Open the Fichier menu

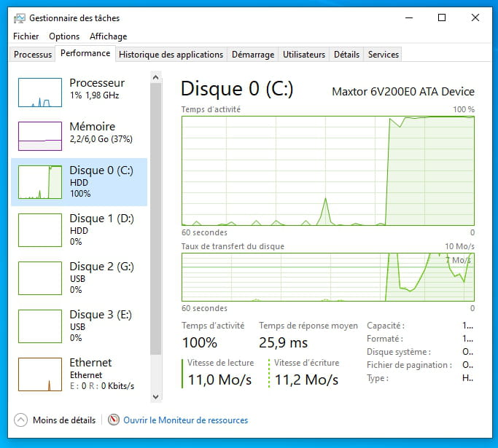pos(26,36)
